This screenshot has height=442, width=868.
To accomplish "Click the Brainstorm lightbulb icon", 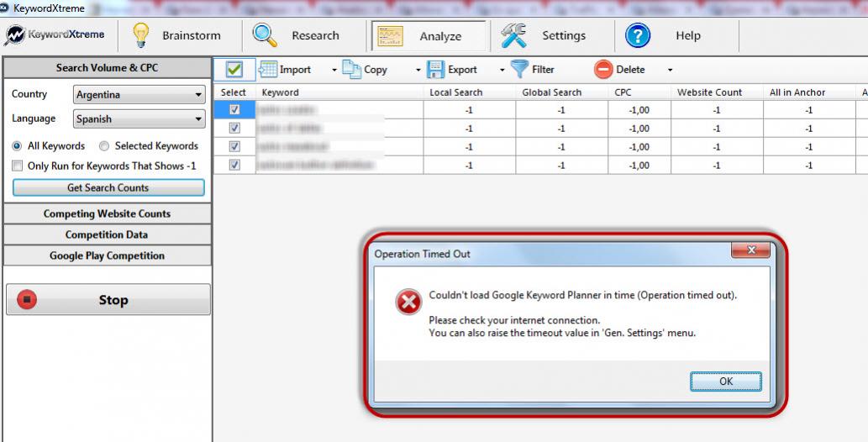I will (141, 36).
